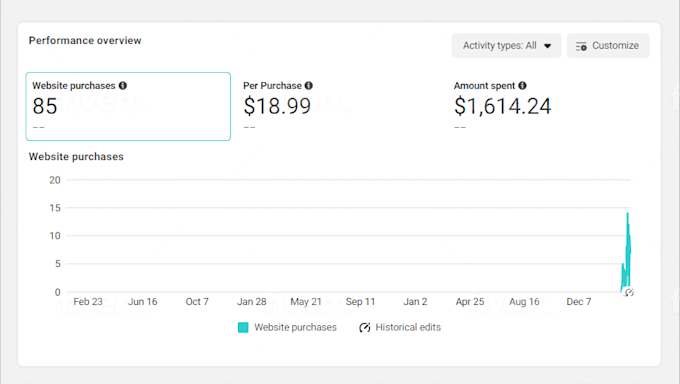Click the Dec 7 axis label

pos(579,302)
